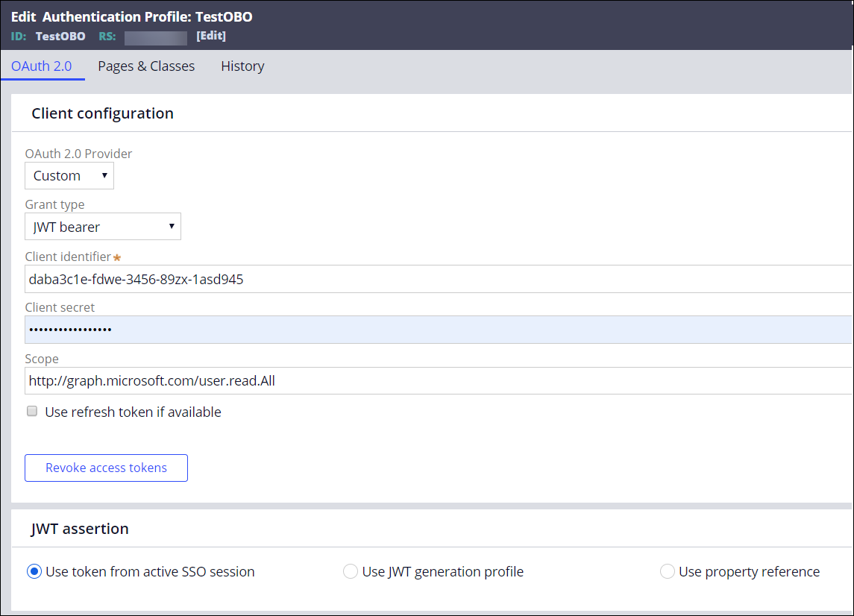Pick the Use property reference radio button
The width and height of the screenshot is (854, 616).
(668, 572)
